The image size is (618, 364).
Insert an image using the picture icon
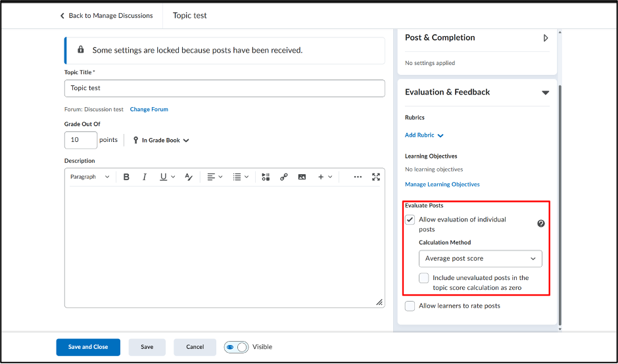[x=302, y=177]
